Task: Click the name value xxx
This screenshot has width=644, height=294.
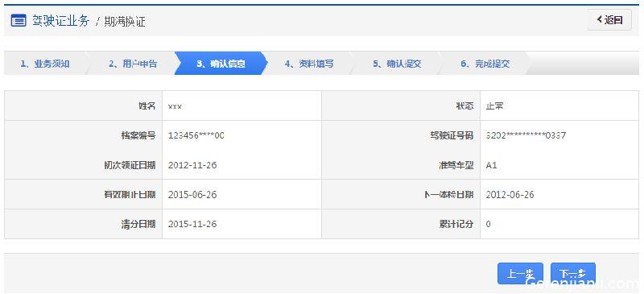Action: (x=175, y=106)
